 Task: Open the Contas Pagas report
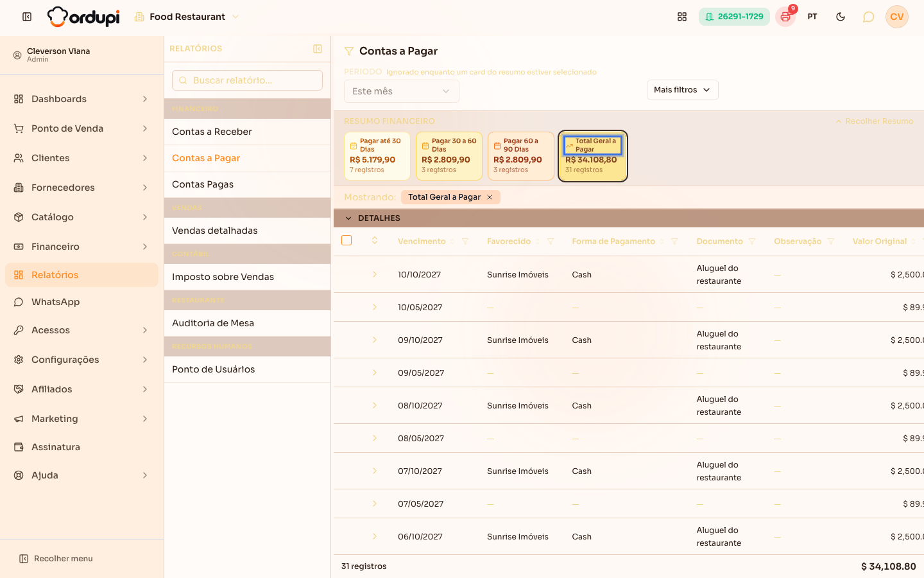[247, 184]
